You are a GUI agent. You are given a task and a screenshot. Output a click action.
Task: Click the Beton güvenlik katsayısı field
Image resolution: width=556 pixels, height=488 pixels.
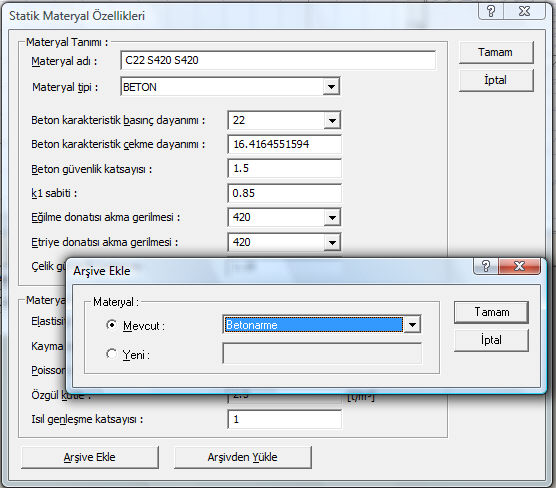(284, 168)
